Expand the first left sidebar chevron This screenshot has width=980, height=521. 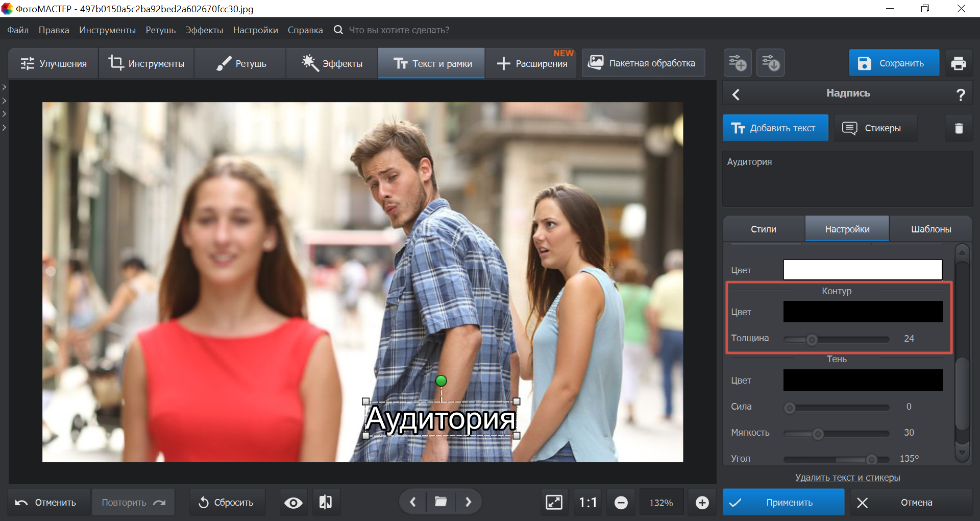[x=4, y=87]
